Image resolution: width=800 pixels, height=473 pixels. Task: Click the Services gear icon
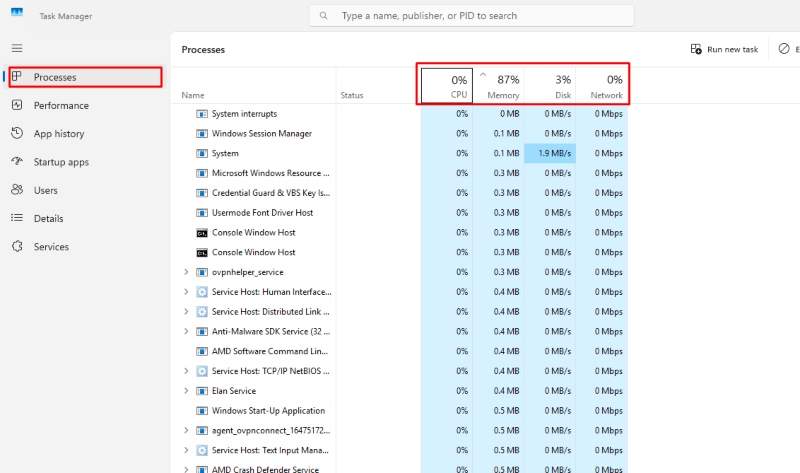coord(17,246)
